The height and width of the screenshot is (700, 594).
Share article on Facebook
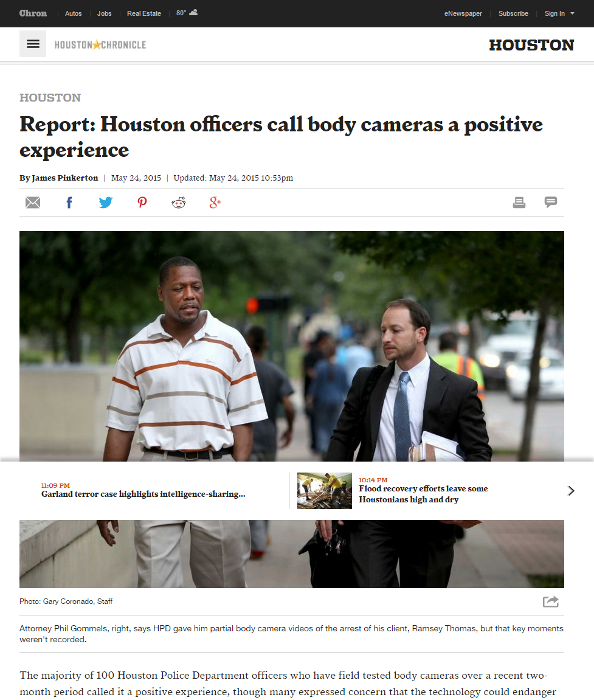tap(69, 203)
